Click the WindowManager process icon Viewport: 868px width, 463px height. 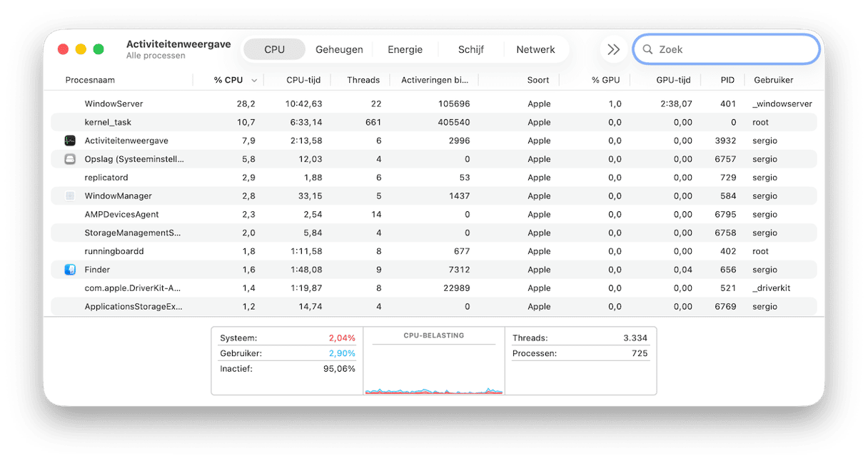pos(70,195)
